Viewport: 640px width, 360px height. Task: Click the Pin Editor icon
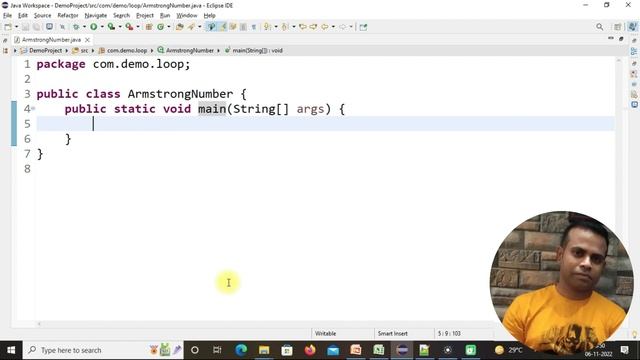(363, 27)
